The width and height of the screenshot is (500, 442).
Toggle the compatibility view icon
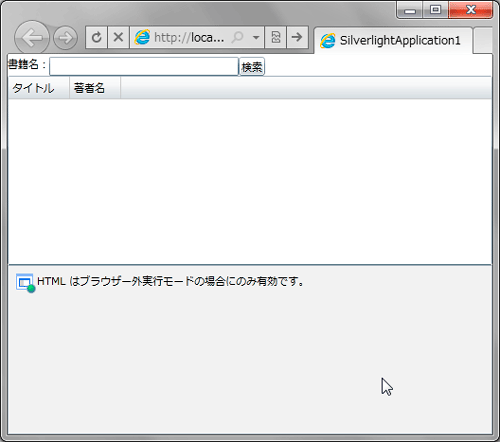coord(276,37)
